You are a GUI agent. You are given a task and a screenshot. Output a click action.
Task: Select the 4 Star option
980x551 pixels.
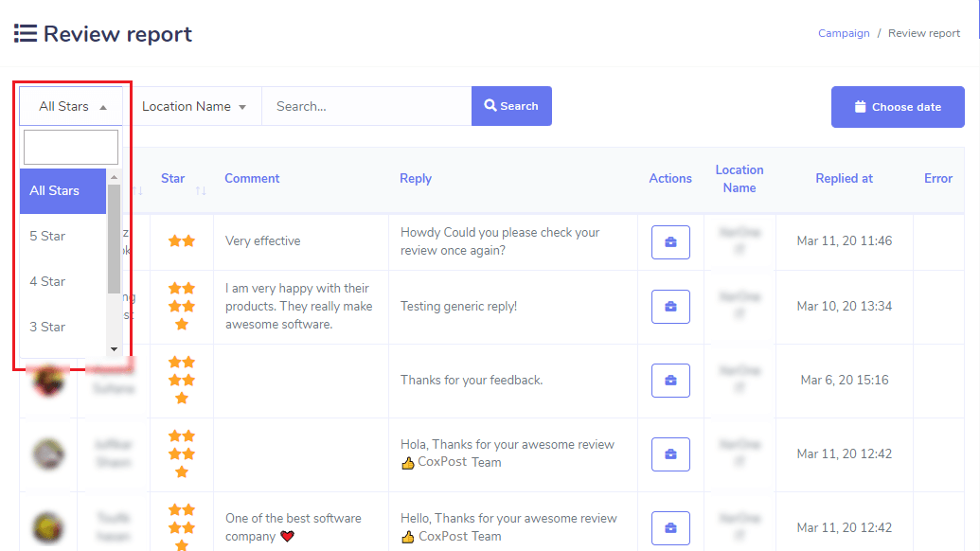[x=47, y=281]
